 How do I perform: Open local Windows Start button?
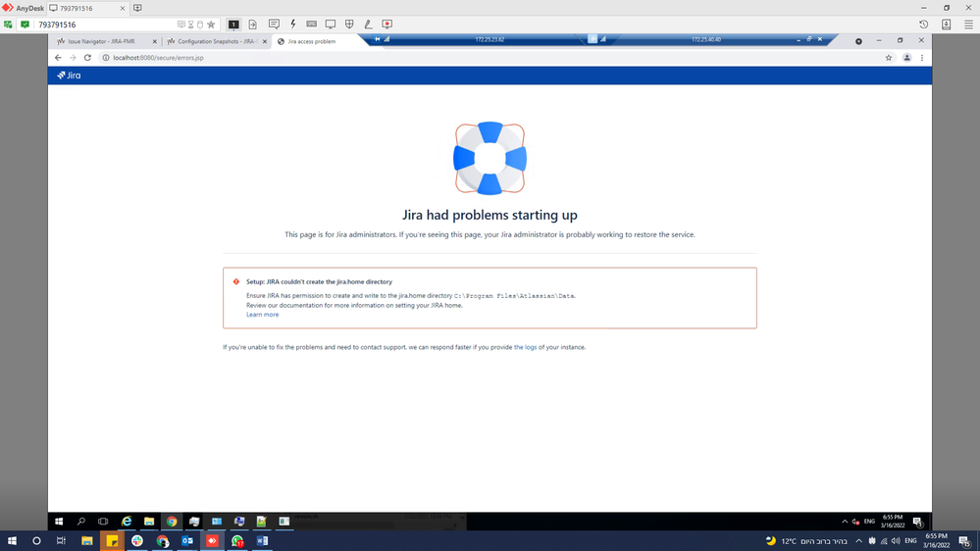coord(12,541)
